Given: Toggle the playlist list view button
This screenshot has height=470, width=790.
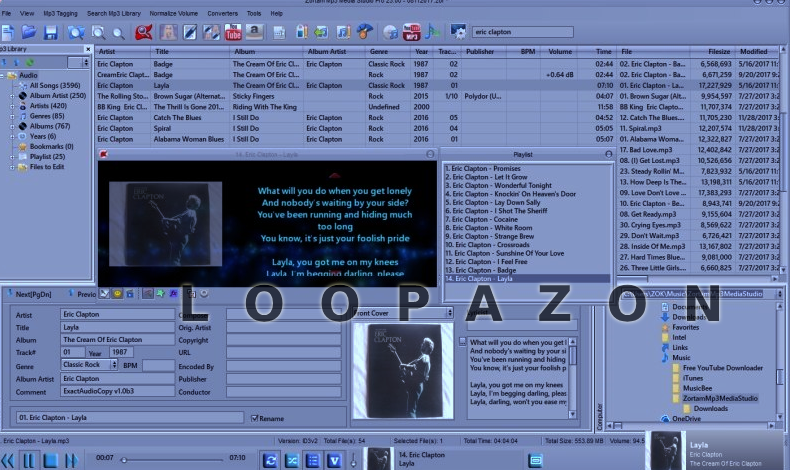Looking at the screenshot, I should 312,460.
